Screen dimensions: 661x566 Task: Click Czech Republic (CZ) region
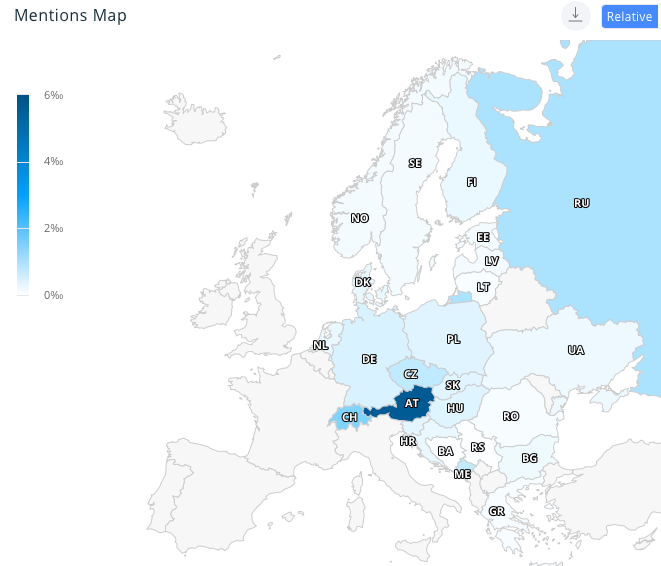click(410, 374)
